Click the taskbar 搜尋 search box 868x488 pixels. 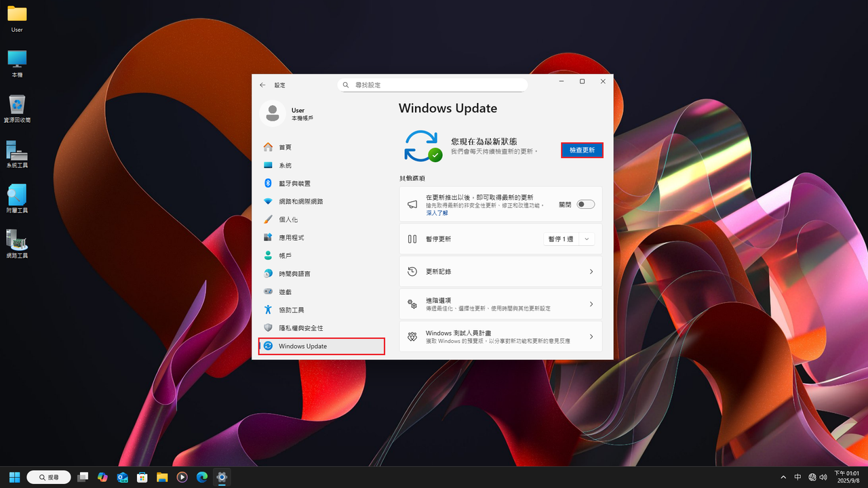(x=49, y=477)
